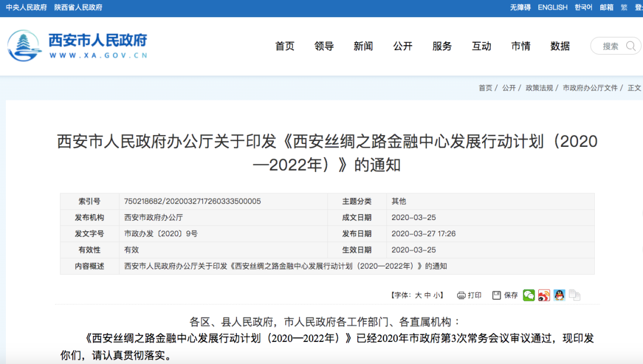Click index number 750218682/202003271726033500005
The image size is (643, 364).
pos(192,201)
